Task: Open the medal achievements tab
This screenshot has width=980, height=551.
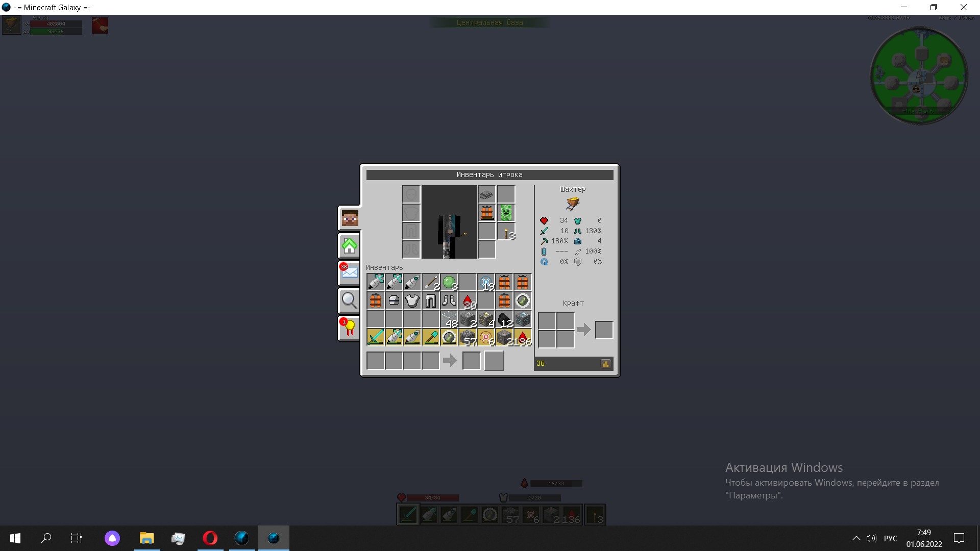Action: point(350,328)
